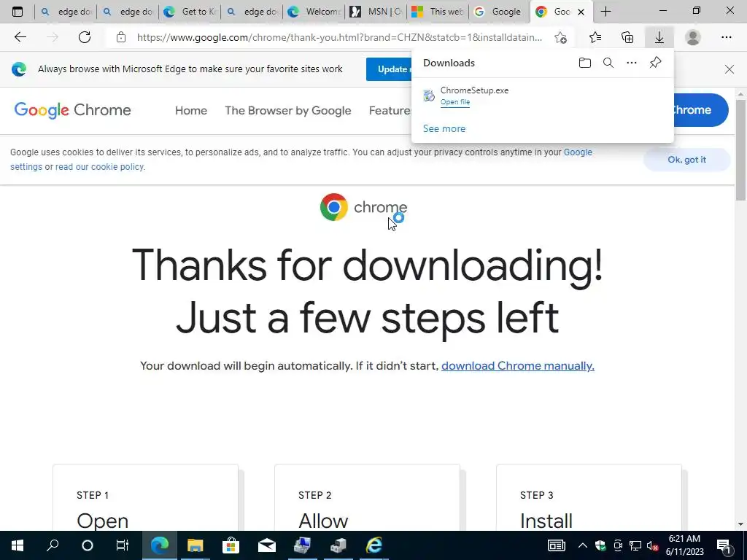Image resolution: width=747 pixels, height=560 pixels.
Task: Dismiss the Microsoft Edge banner
Action: pyautogui.click(x=729, y=69)
